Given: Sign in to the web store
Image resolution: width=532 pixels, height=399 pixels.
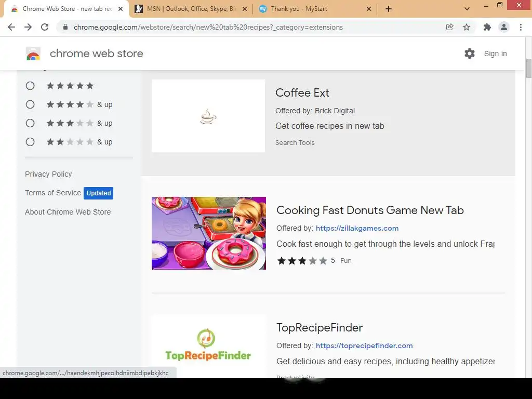Looking at the screenshot, I should pyautogui.click(x=495, y=54).
